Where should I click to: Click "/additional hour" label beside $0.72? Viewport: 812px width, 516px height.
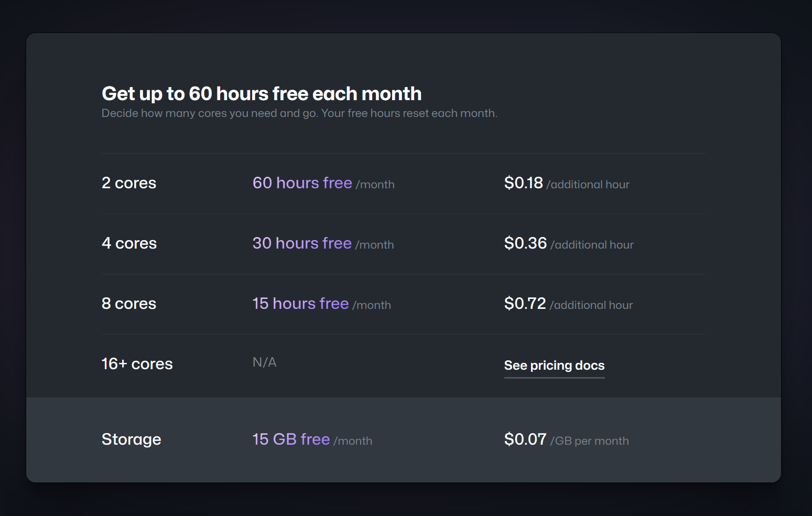coord(591,305)
